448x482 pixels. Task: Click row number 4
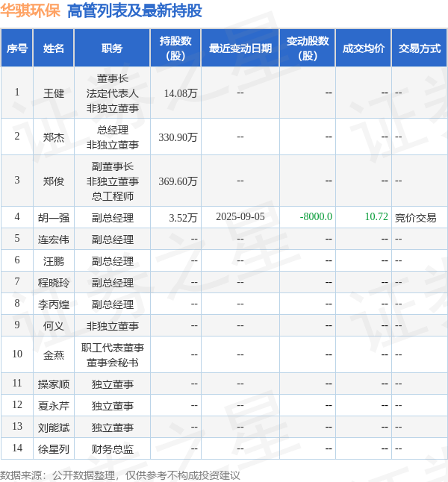tap(17, 216)
